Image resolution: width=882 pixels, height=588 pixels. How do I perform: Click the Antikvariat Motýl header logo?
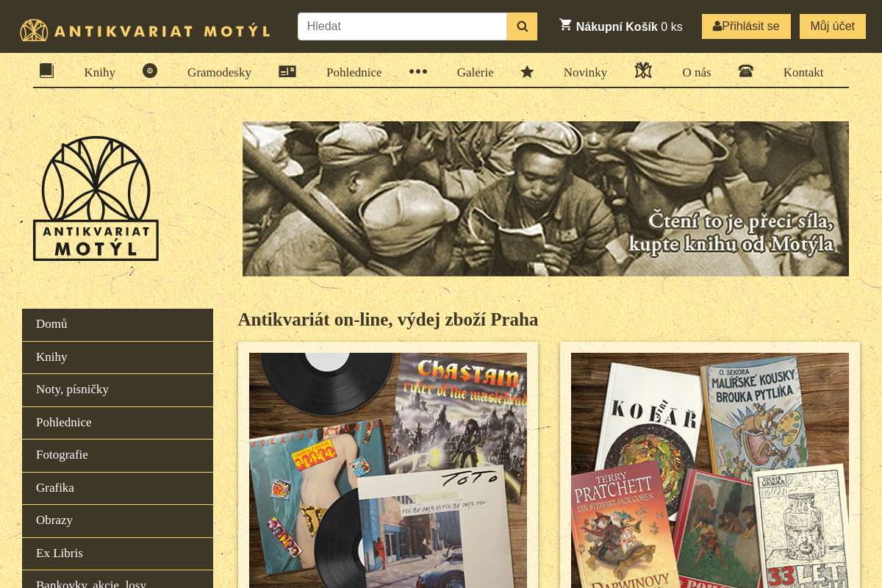[145, 30]
